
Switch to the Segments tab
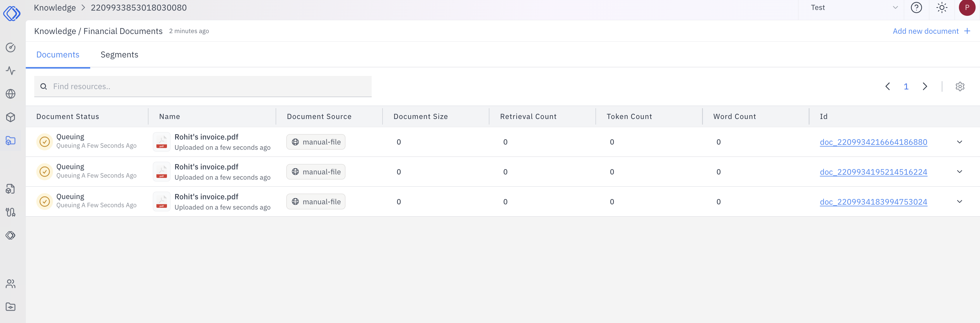119,55
